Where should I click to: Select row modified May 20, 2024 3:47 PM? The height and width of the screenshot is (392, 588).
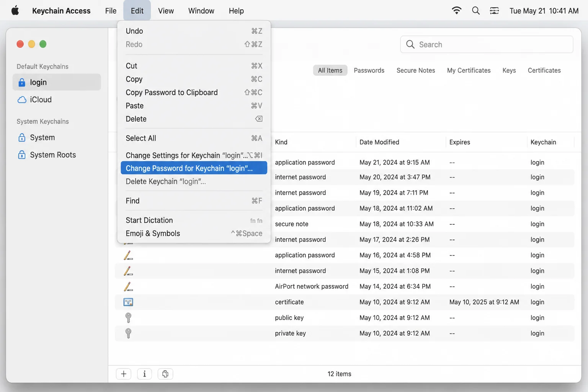click(x=345, y=177)
